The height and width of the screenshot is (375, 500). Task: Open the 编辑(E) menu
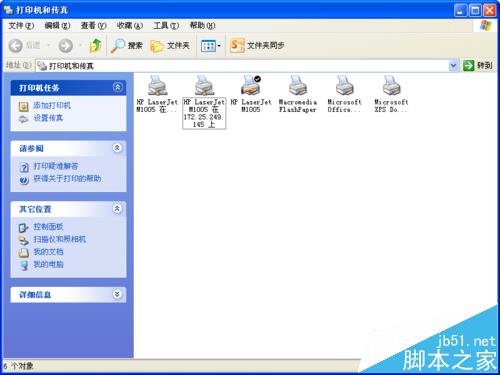tap(57, 25)
